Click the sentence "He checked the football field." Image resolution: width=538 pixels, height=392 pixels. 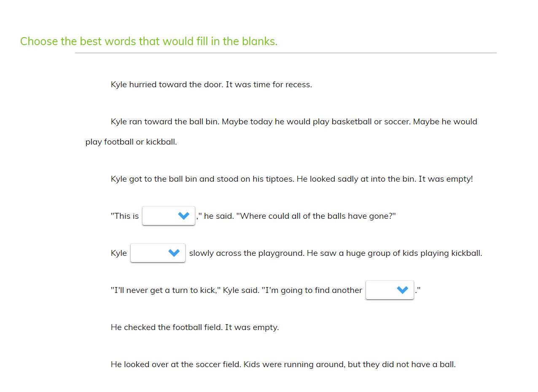167,327
